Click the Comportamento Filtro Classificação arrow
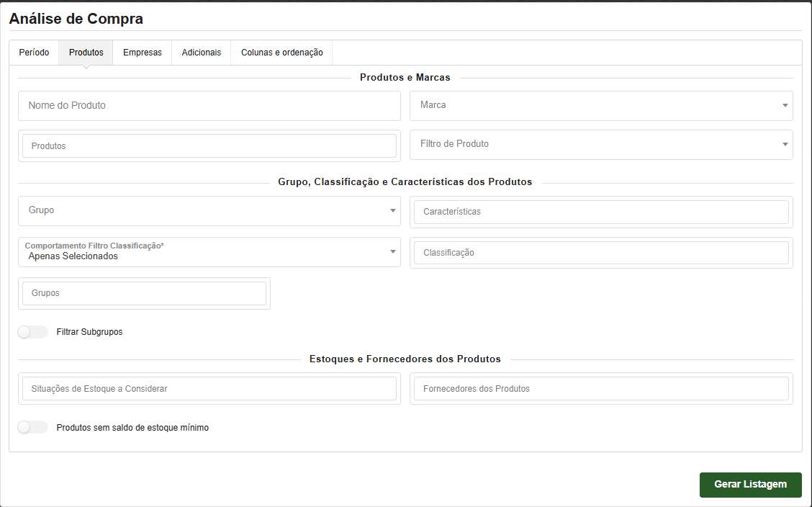 point(393,252)
